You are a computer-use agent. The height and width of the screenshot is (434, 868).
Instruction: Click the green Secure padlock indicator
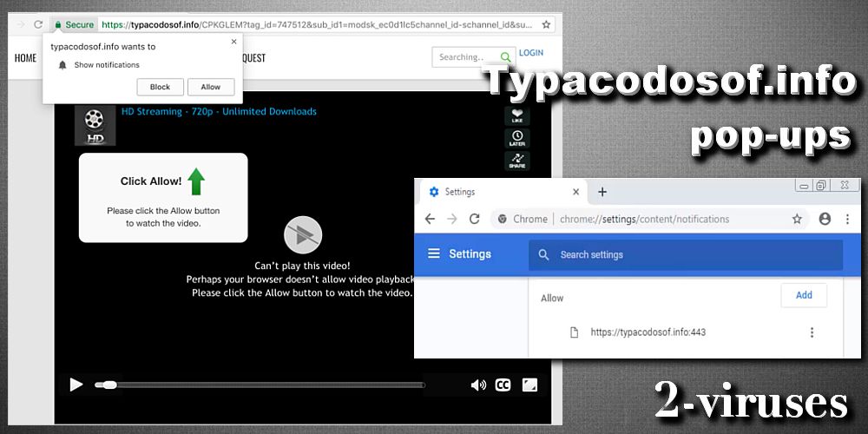click(74, 24)
